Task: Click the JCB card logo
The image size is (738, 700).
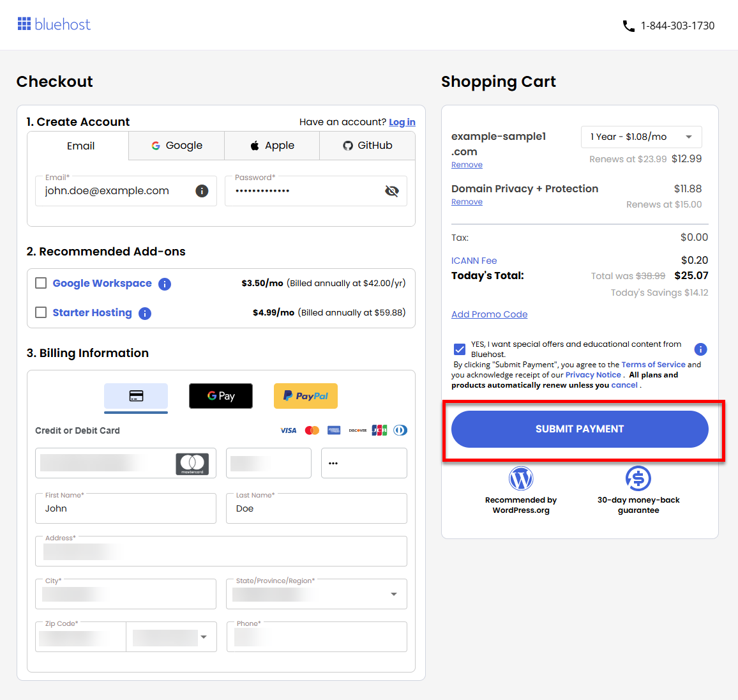Action: (x=379, y=430)
